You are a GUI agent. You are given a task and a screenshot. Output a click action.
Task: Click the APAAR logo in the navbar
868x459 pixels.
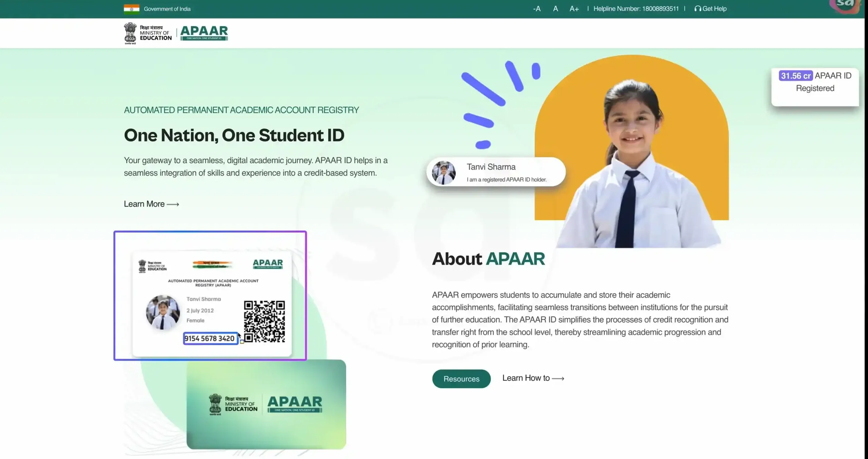pyautogui.click(x=204, y=32)
